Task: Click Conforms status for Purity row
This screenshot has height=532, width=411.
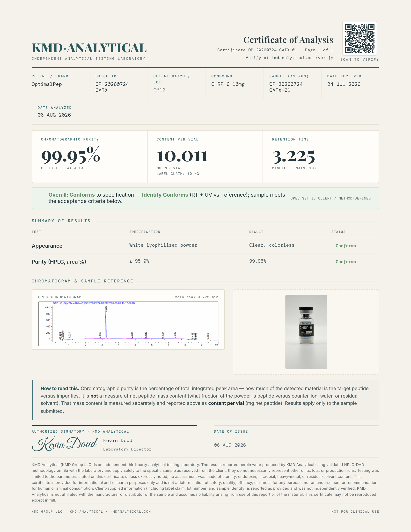Action: click(346, 262)
